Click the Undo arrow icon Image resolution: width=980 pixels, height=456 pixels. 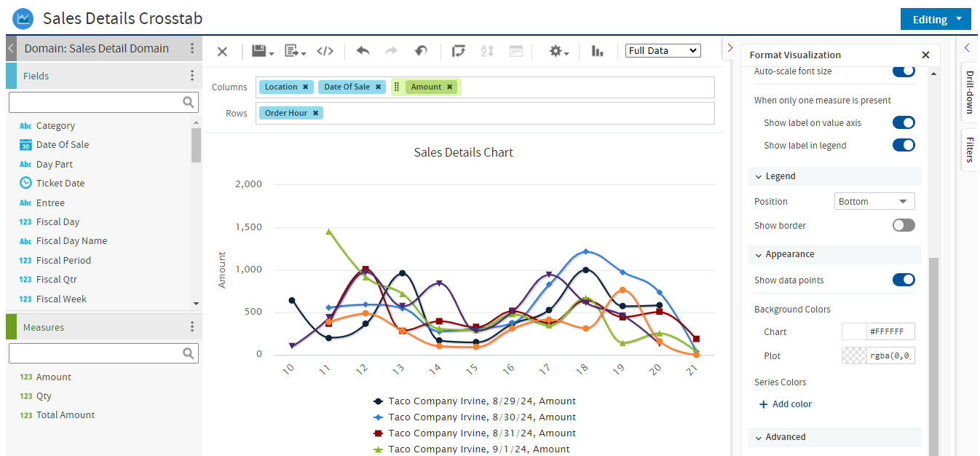pos(363,51)
